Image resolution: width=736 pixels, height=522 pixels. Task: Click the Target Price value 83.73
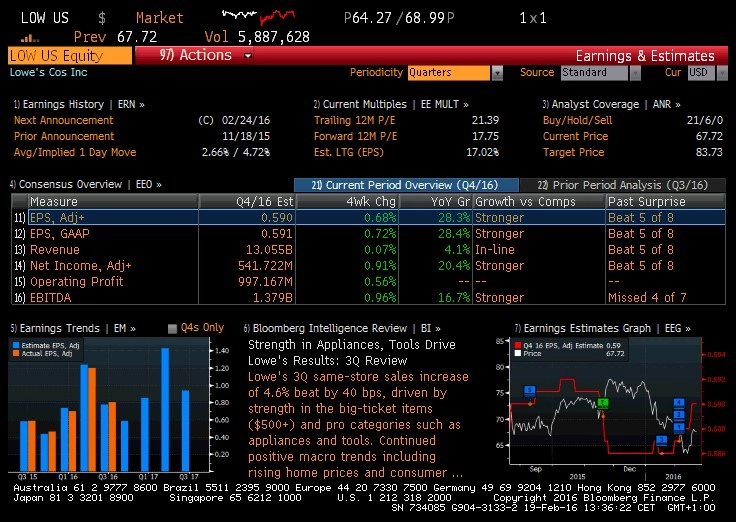pos(709,152)
